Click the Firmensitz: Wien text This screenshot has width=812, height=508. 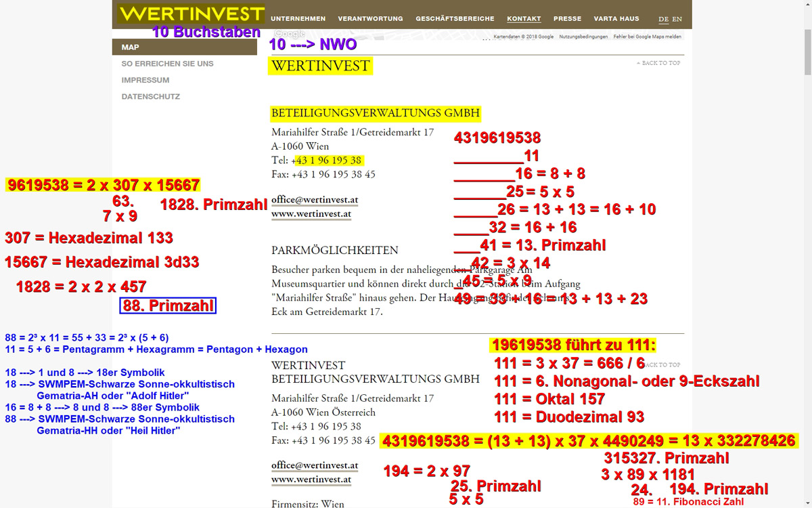click(x=308, y=504)
